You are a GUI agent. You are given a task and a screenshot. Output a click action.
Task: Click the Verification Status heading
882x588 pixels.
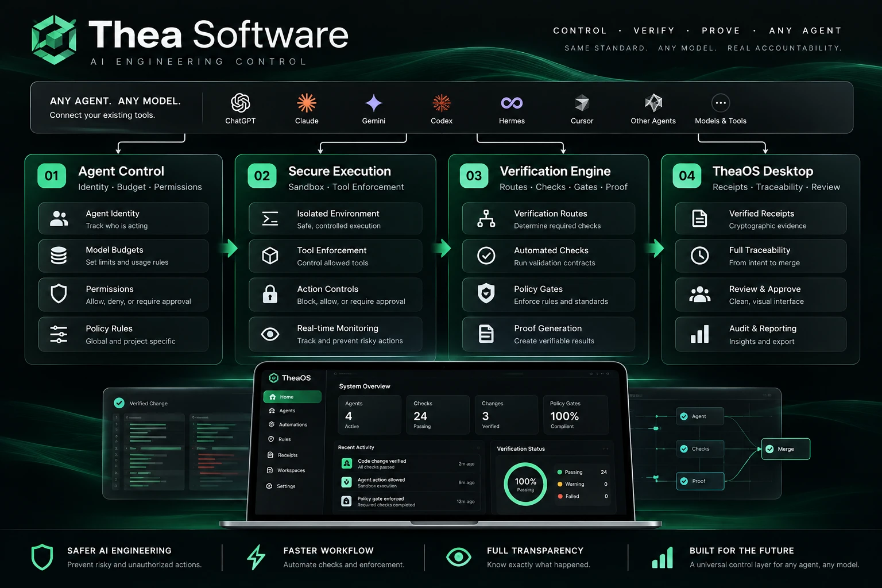pyautogui.click(x=521, y=448)
